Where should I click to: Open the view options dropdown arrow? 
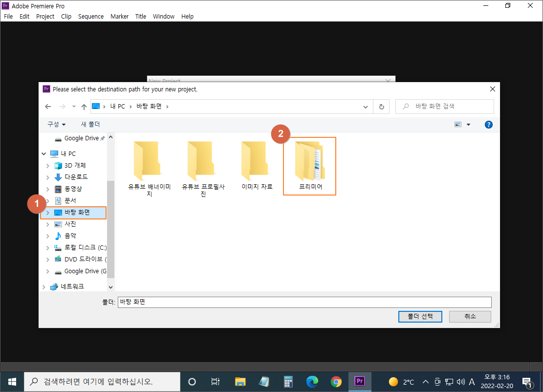tap(468, 125)
